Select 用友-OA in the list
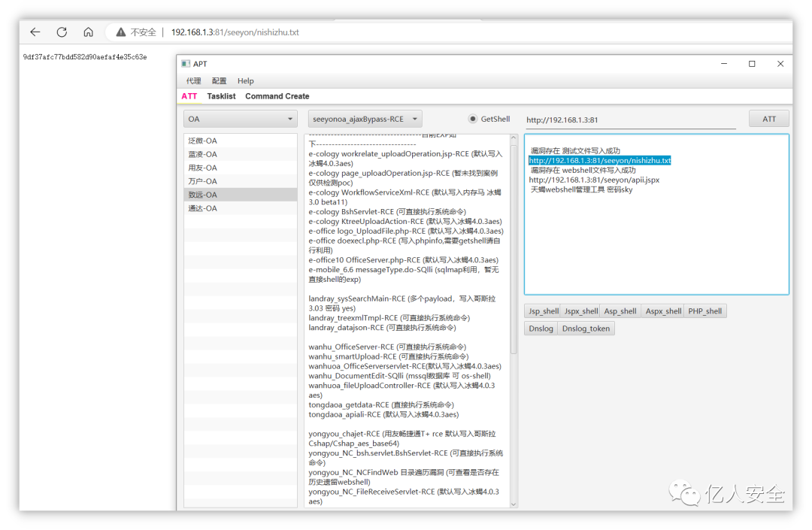812x530 pixels. (241, 168)
